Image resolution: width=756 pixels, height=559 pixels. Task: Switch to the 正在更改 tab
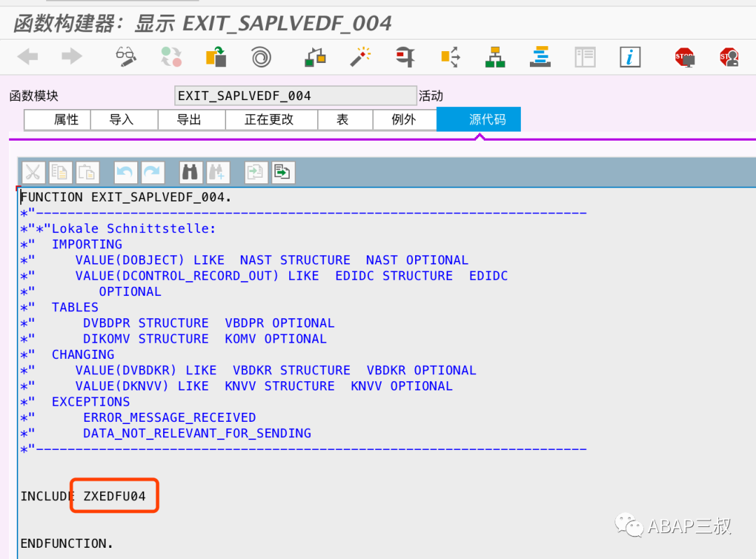pyautogui.click(x=272, y=120)
